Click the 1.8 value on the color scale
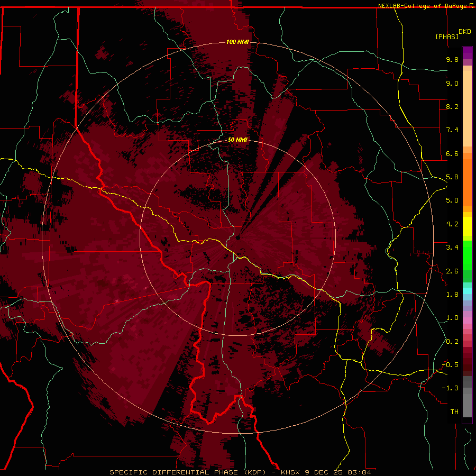476x476 pixels. pyautogui.click(x=452, y=295)
